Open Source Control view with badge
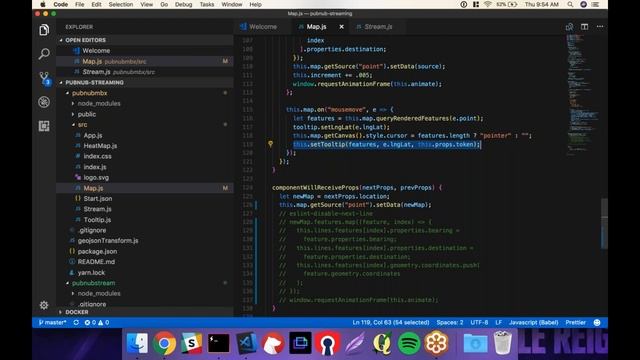The height and width of the screenshot is (360, 640). tap(44, 78)
